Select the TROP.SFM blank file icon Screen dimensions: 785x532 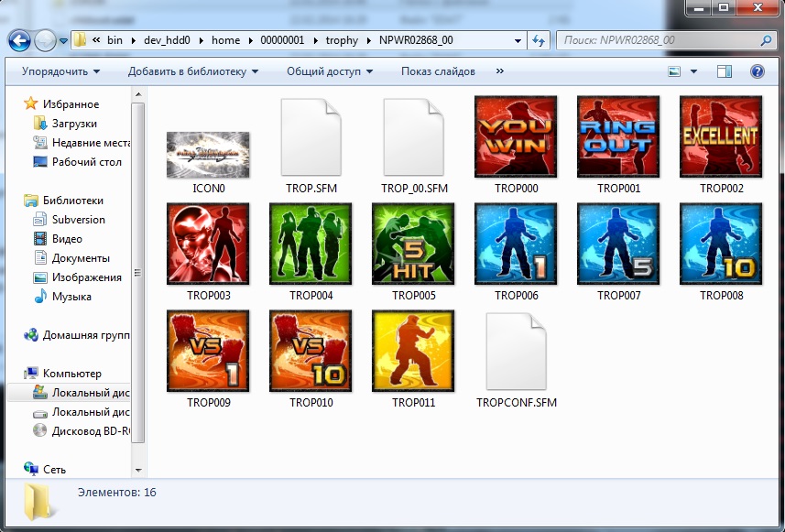[311, 137]
